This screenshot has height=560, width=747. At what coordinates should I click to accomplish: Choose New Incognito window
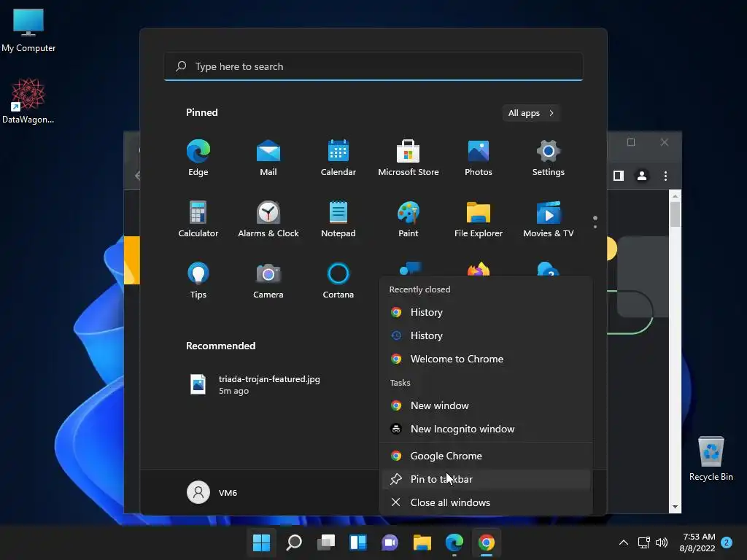pos(486,429)
